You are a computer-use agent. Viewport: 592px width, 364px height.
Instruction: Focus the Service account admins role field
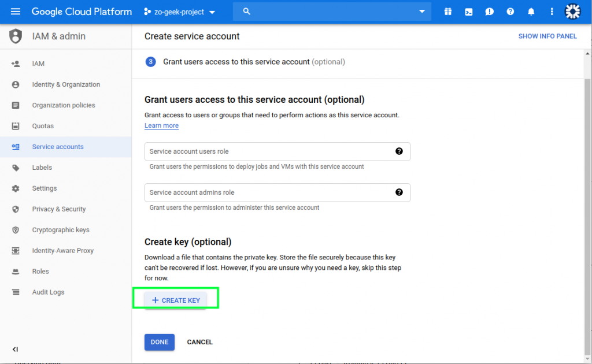tap(277, 192)
